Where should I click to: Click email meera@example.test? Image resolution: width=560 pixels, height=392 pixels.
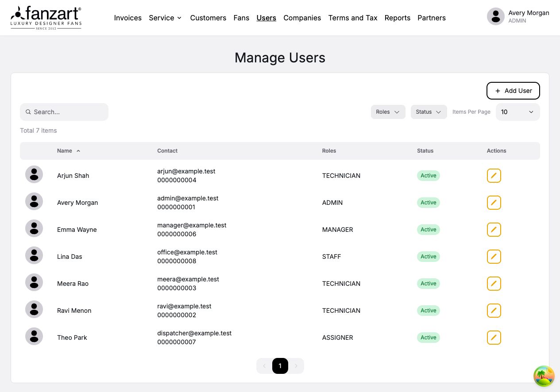tap(188, 279)
